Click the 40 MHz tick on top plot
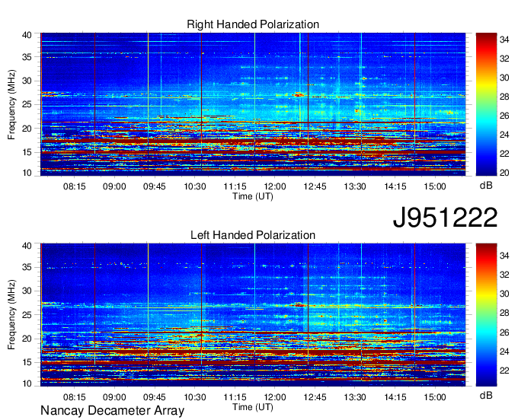This screenshot has width=518, height=420. [x=27, y=35]
